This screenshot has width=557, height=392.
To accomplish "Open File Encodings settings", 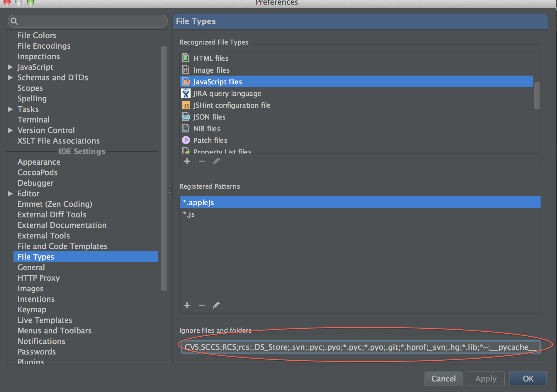I will pos(44,46).
